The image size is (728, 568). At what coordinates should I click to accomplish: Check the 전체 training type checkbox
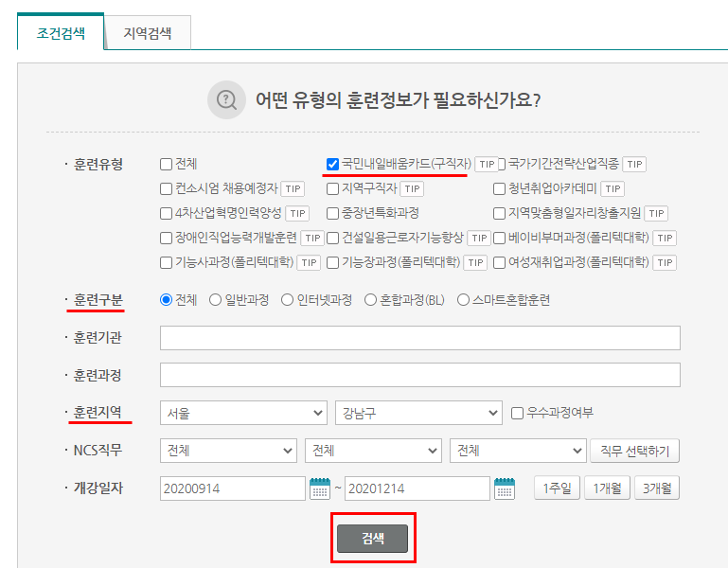(x=166, y=164)
